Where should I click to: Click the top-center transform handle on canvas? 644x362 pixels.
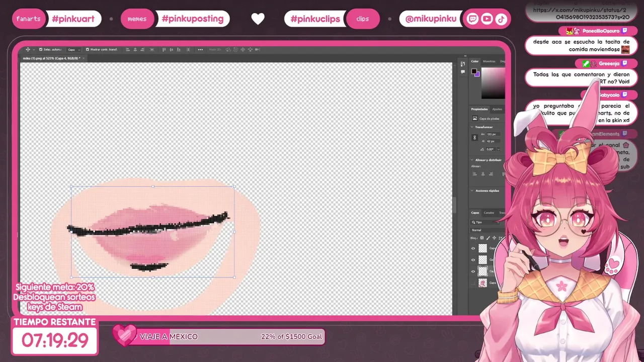pyautogui.click(x=152, y=187)
